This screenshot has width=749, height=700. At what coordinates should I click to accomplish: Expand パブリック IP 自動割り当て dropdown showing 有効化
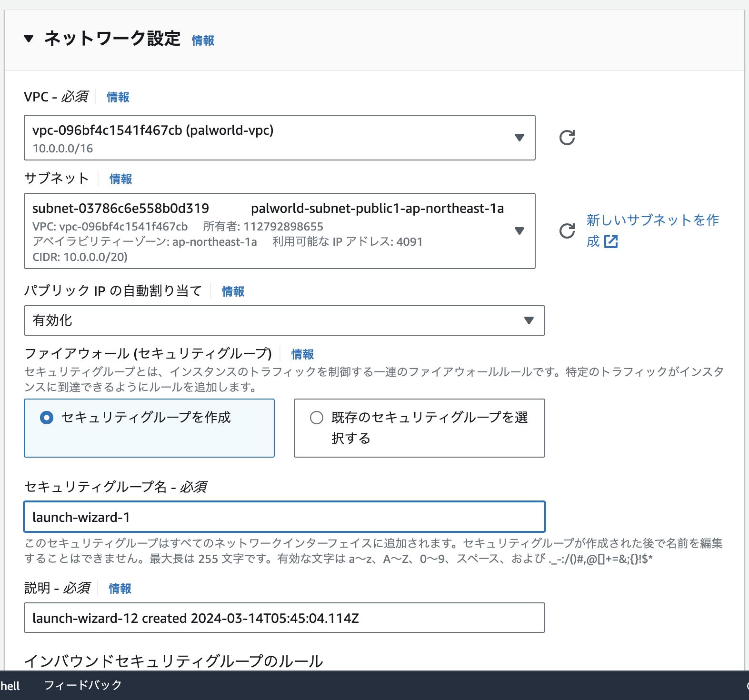coord(284,320)
